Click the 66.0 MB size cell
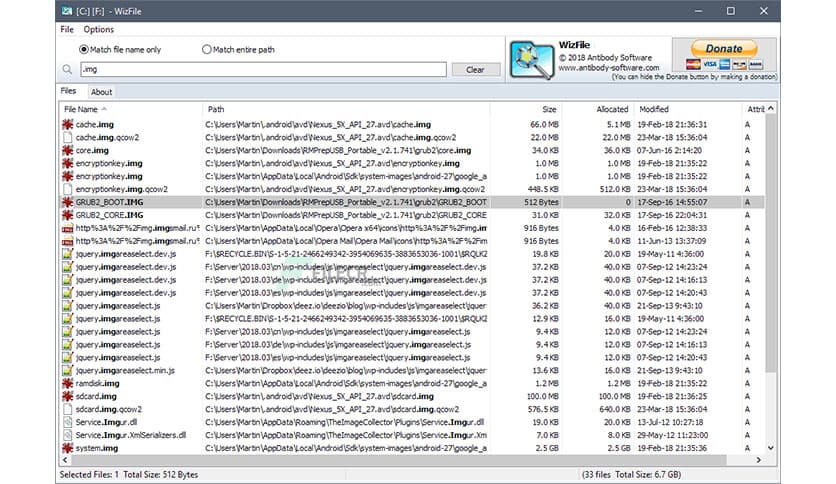The width and height of the screenshot is (836, 484). (x=544, y=124)
